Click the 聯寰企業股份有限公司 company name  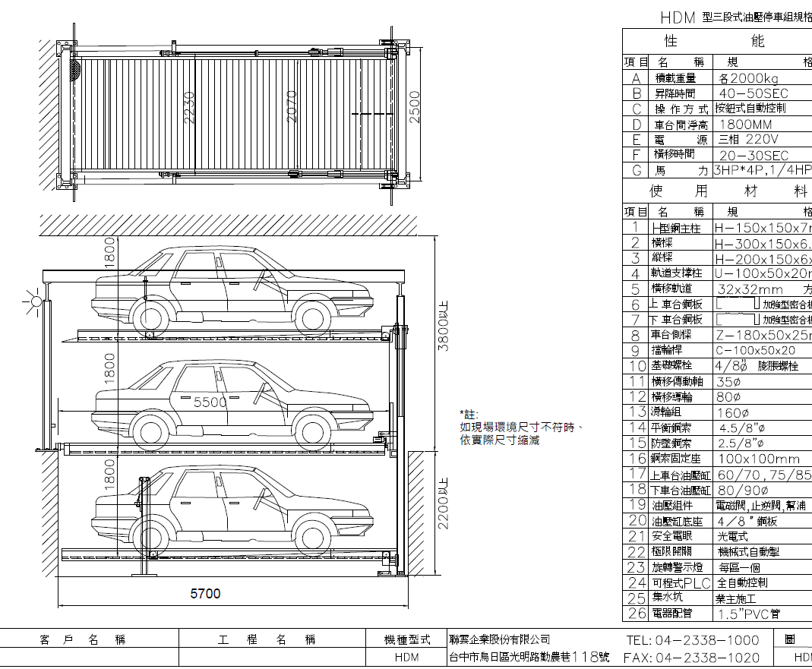point(499,639)
